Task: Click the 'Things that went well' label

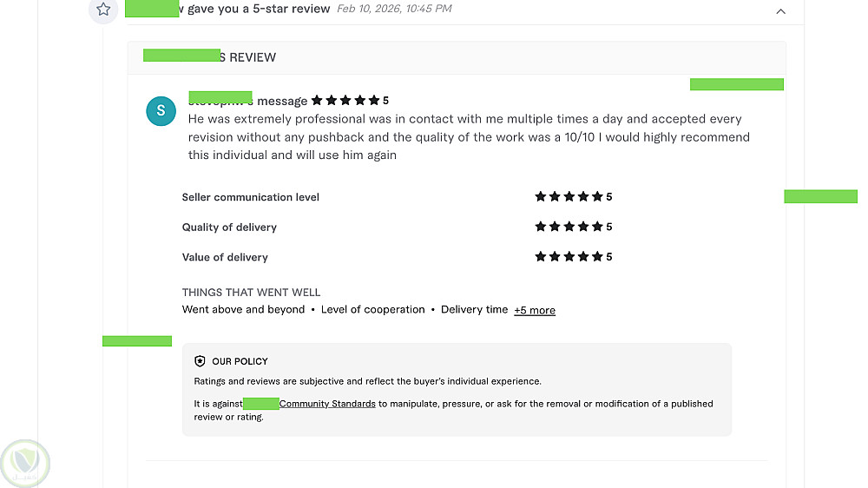Action: pyautogui.click(x=251, y=293)
